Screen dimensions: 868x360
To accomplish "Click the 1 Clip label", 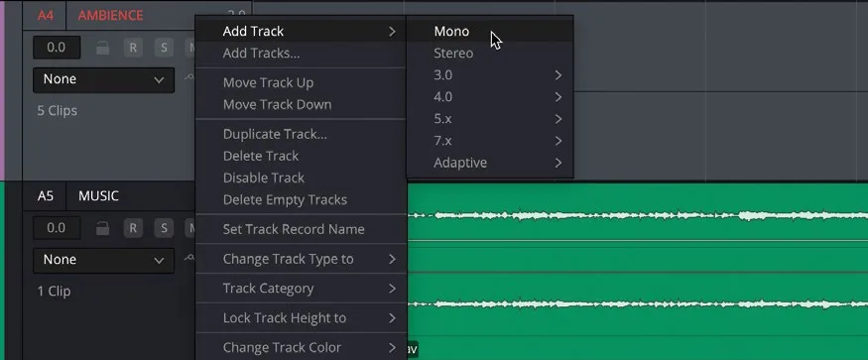I will click(54, 292).
